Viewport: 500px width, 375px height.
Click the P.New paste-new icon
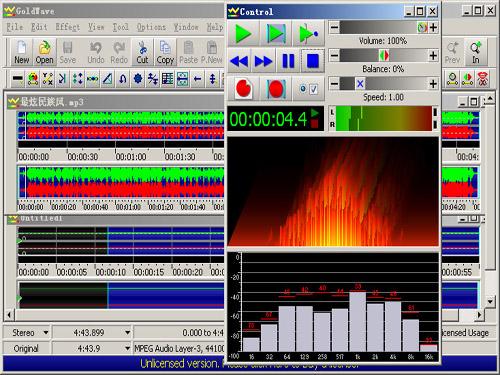click(212, 52)
